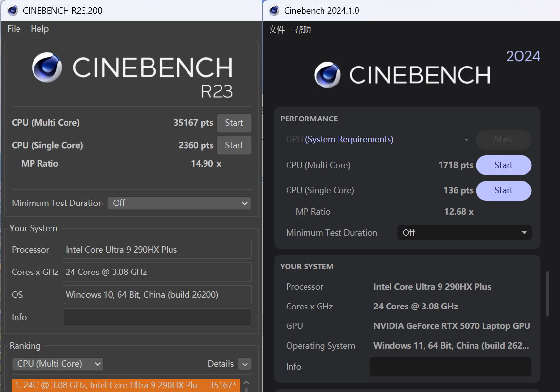The width and height of the screenshot is (560, 392).
Task: Open the 帮助 menu in Cinebench 2024
Action: pyautogui.click(x=303, y=29)
